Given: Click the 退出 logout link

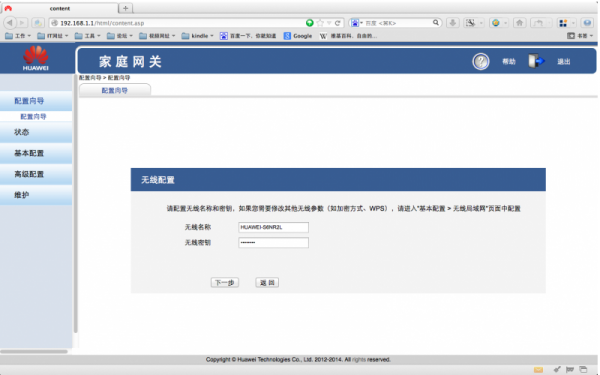Looking at the screenshot, I should (x=564, y=61).
